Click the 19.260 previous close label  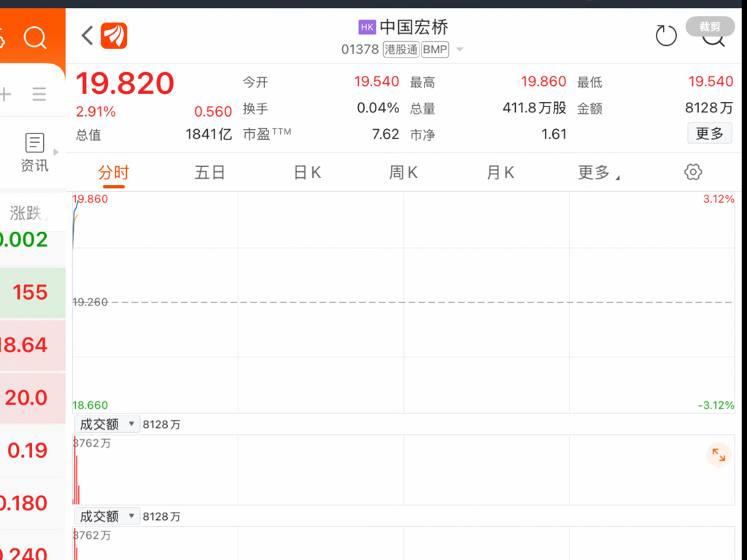(x=90, y=302)
